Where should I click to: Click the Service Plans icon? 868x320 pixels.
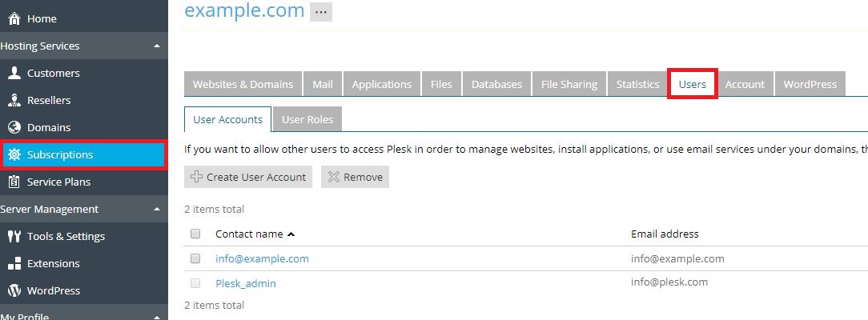click(14, 182)
